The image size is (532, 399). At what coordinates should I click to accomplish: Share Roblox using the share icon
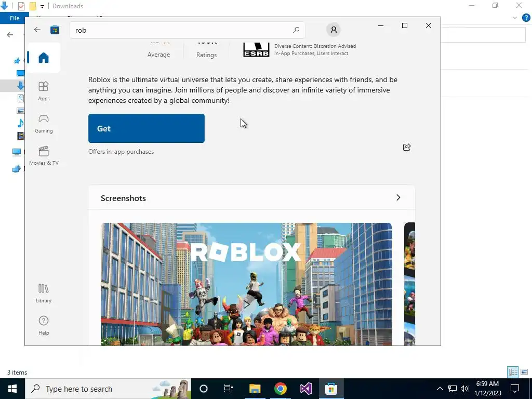(406, 147)
